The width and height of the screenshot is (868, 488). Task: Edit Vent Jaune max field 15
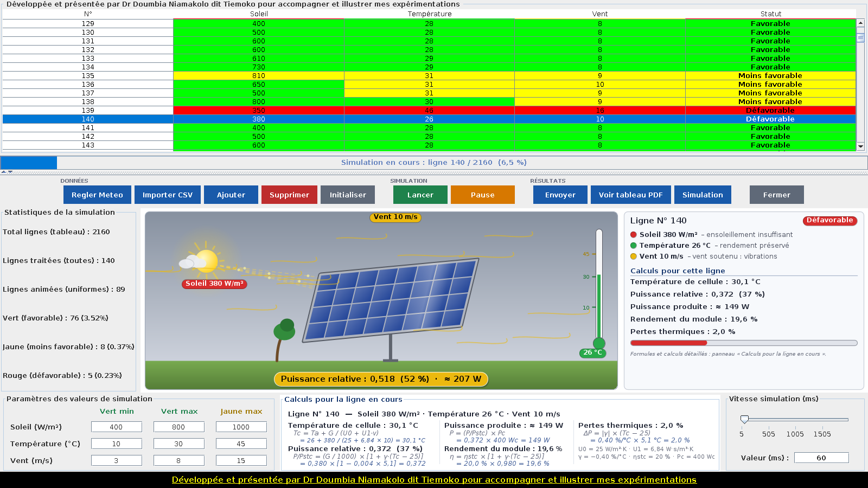coord(241,460)
